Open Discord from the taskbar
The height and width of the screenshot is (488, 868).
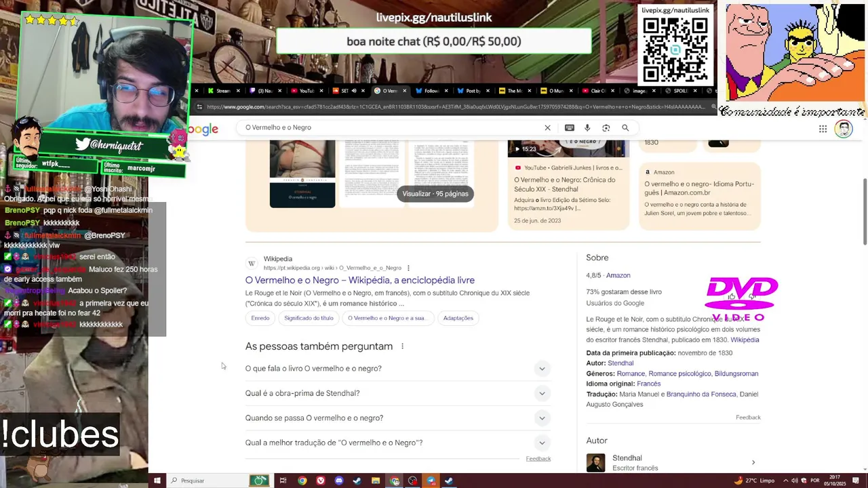339,481
